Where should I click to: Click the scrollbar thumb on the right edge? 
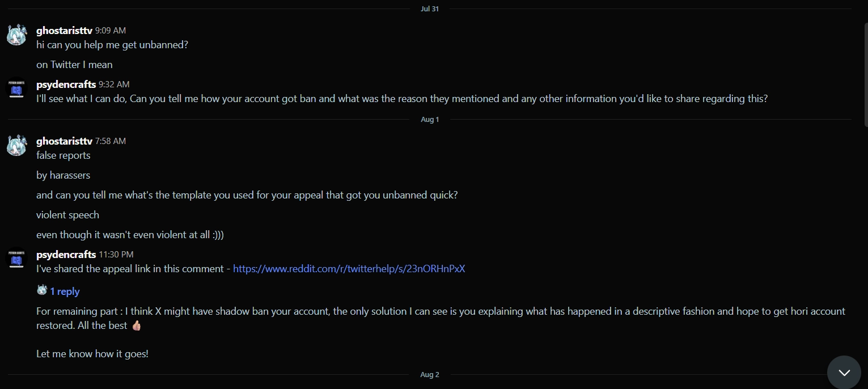865,74
